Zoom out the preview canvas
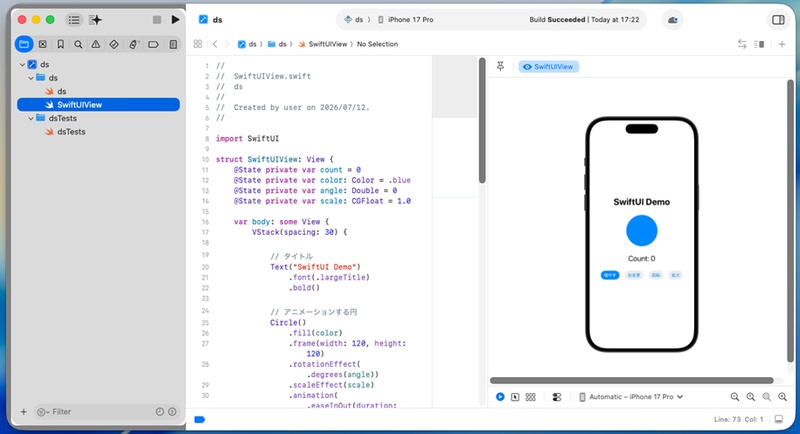This screenshot has height=434, width=800. coord(735,397)
